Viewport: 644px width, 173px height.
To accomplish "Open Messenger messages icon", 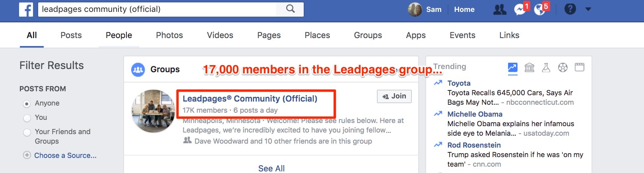I will pyautogui.click(x=520, y=10).
